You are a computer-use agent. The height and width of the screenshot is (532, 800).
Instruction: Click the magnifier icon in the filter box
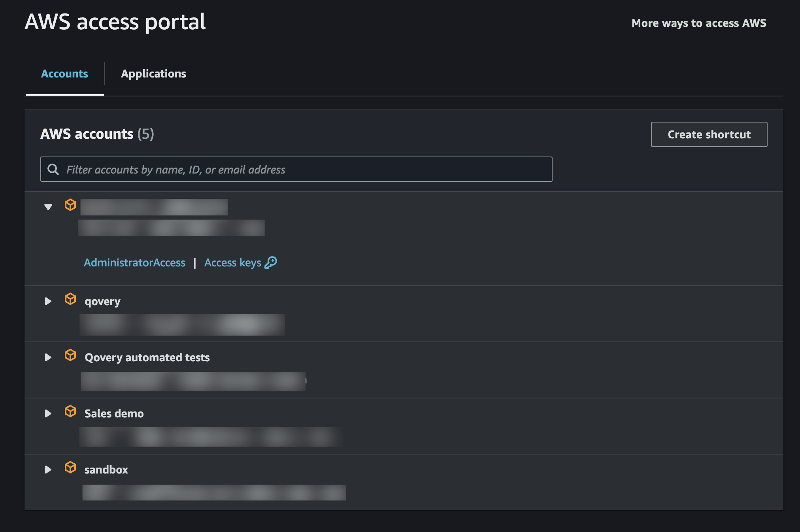click(53, 170)
